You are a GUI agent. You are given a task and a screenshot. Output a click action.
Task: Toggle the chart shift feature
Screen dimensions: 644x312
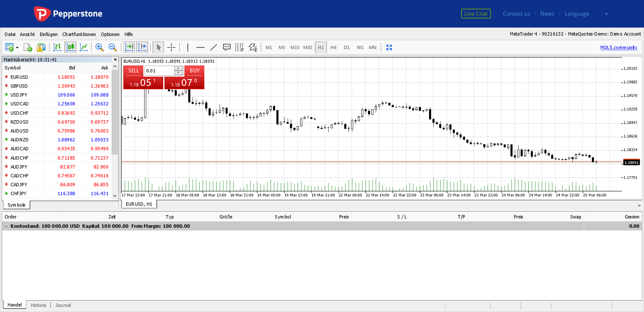142,47
